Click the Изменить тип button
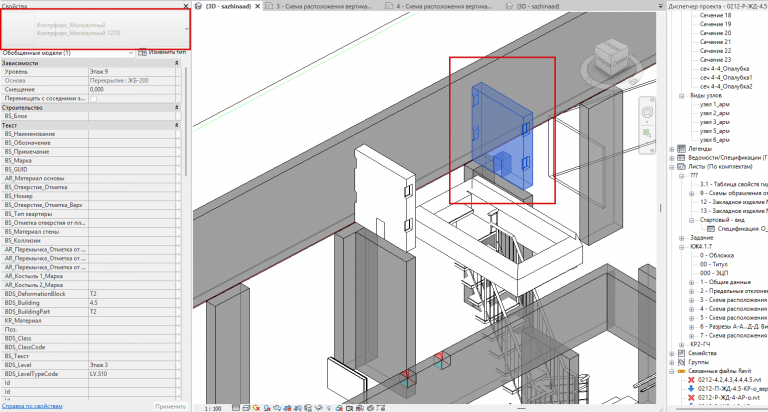The height and width of the screenshot is (412, 768). pyautogui.click(x=162, y=52)
